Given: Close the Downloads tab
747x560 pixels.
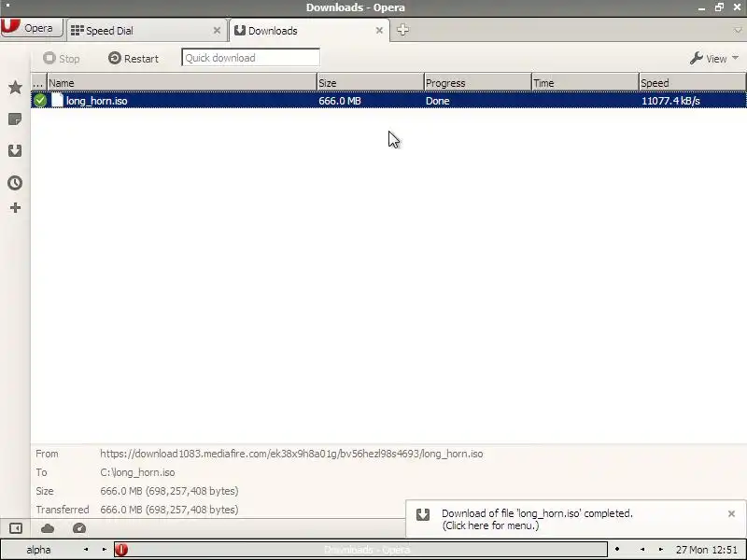Looking at the screenshot, I should [379, 31].
